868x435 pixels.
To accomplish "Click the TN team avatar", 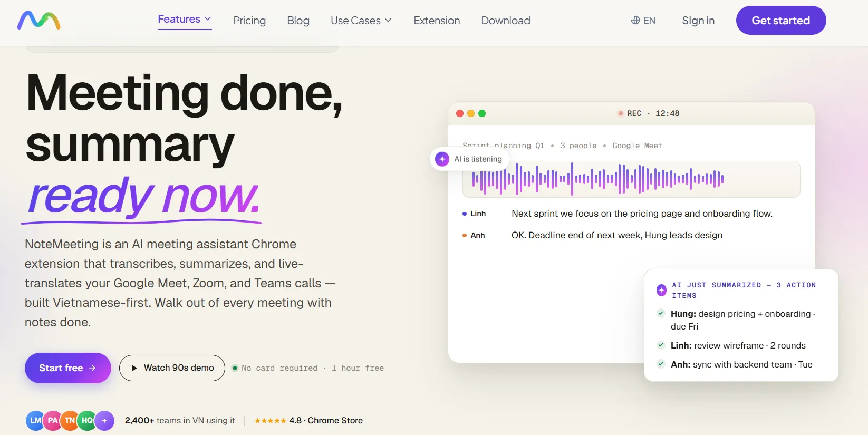I will click(x=70, y=420).
